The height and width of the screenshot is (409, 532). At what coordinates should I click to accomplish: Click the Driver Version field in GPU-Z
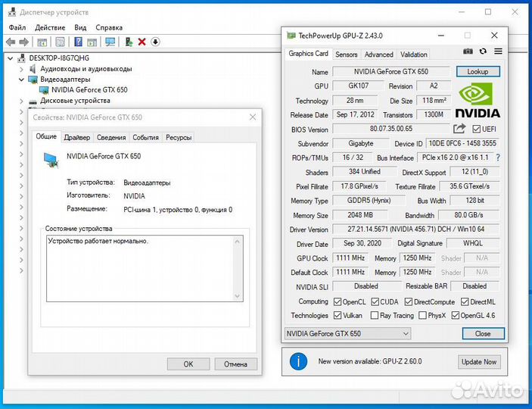(x=415, y=229)
